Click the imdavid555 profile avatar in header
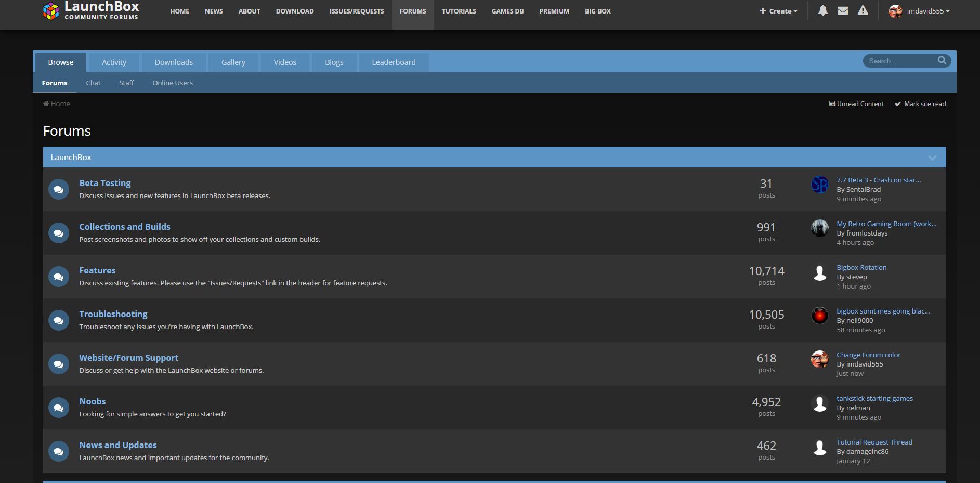 tap(895, 11)
